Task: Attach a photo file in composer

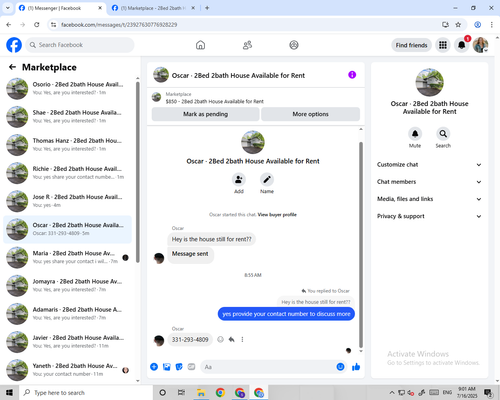Action: 167,367
